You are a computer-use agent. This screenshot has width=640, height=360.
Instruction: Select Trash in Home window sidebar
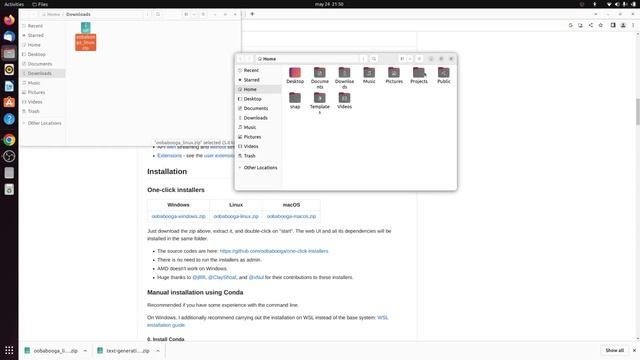point(258,156)
